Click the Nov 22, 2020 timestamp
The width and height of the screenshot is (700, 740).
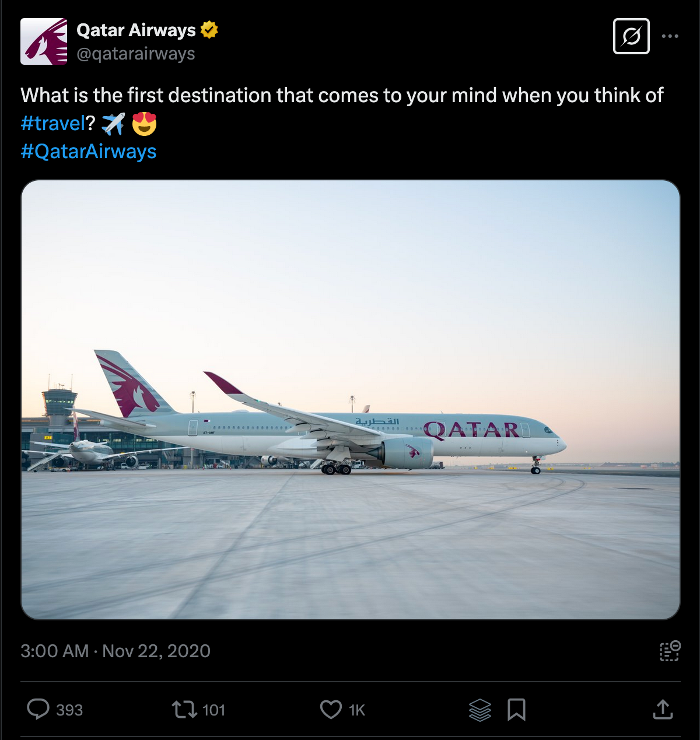(156, 651)
